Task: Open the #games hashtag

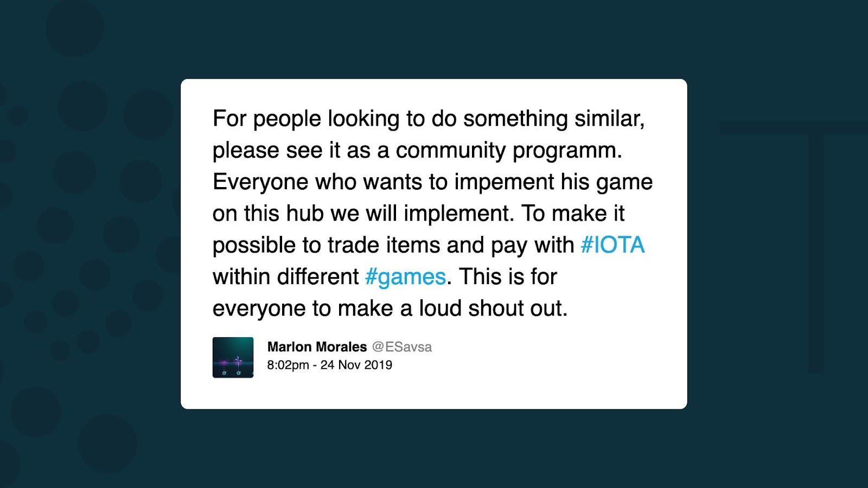Action: click(405, 277)
